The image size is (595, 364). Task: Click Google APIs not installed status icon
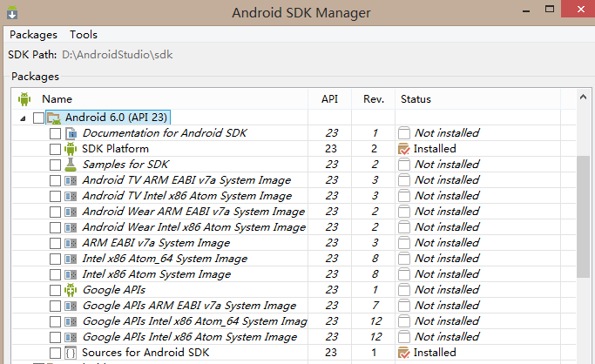pyautogui.click(x=404, y=290)
